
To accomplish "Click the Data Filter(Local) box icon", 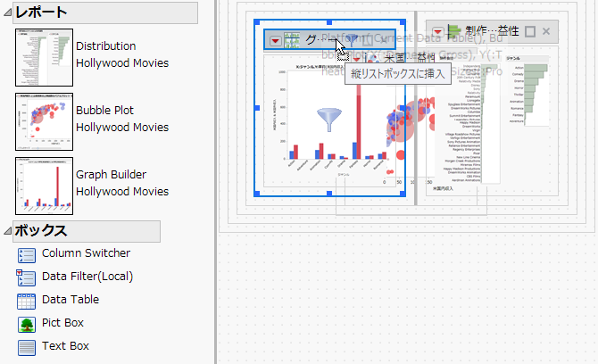I will point(26,277).
